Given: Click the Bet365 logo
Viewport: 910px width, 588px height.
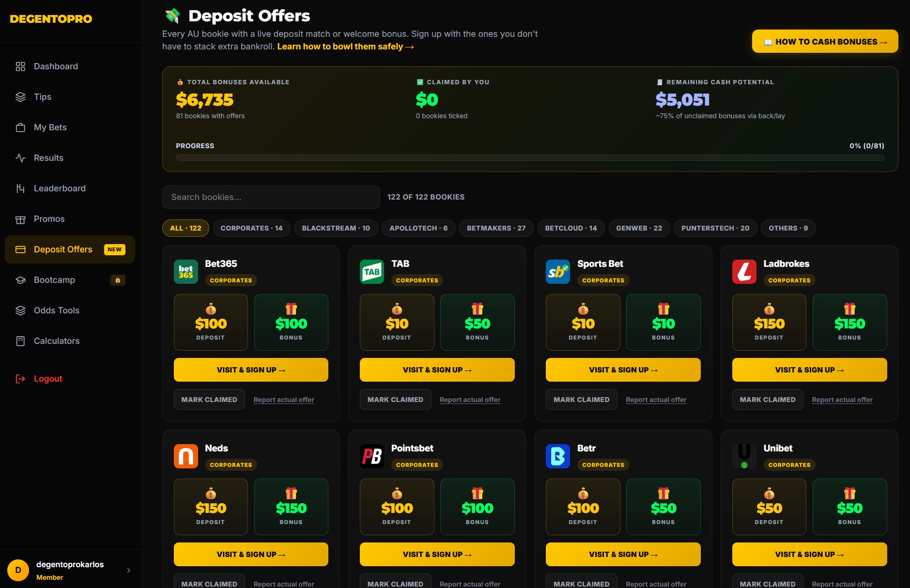Looking at the screenshot, I should (185, 272).
